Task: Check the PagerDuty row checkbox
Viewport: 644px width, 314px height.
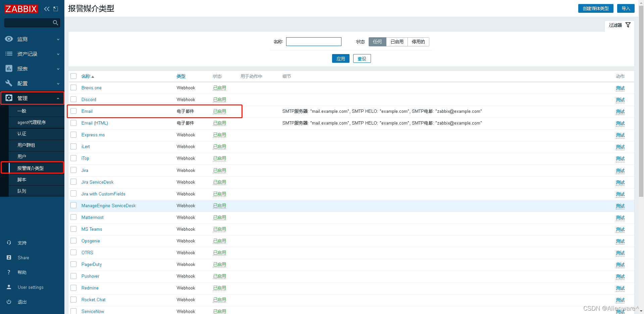Action: tap(73, 264)
